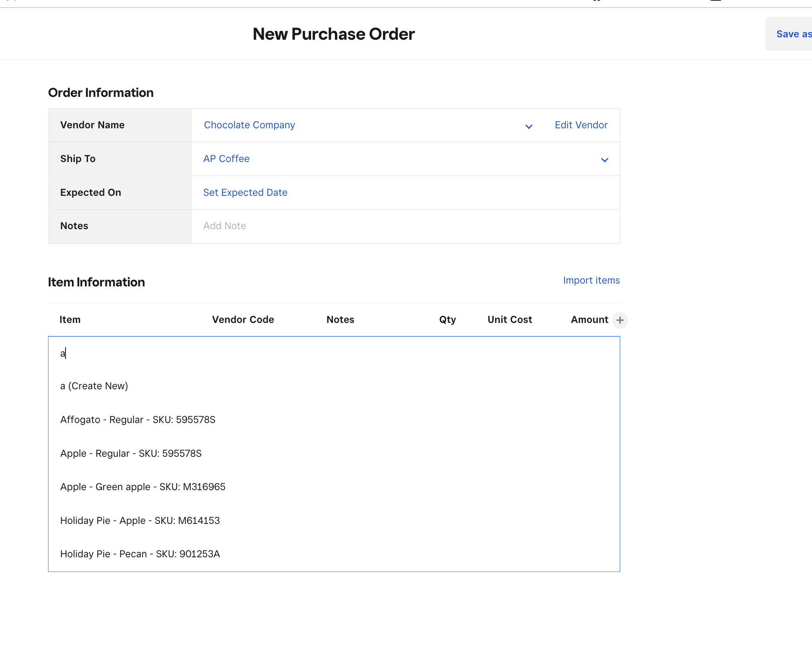Select 'a (Create New)' suggestion
Image resolution: width=812 pixels, height=657 pixels.
pos(94,386)
